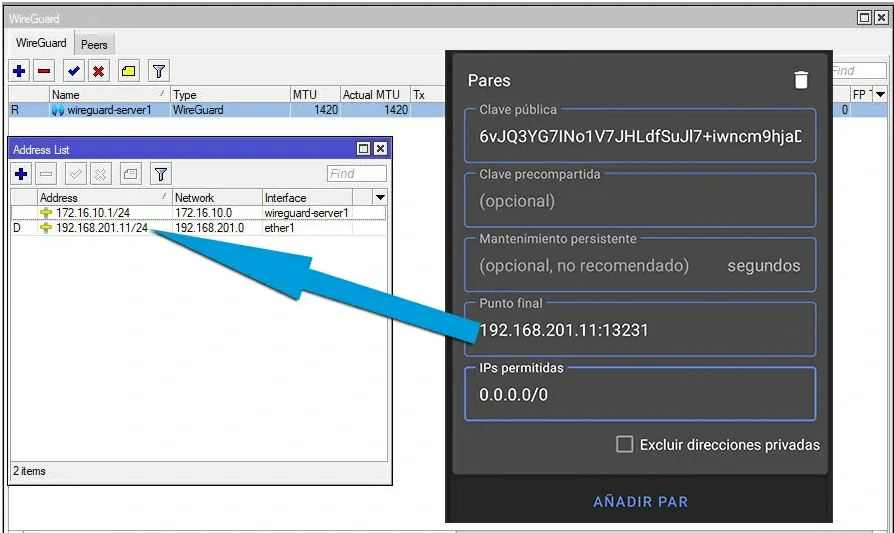Switch to the WireGuard tab
The width and height of the screenshot is (894, 533).
point(41,43)
